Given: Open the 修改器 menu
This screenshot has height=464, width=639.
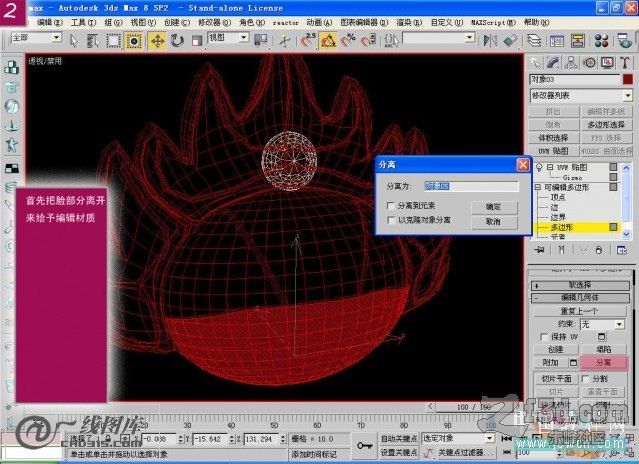Looking at the screenshot, I should point(215,22).
